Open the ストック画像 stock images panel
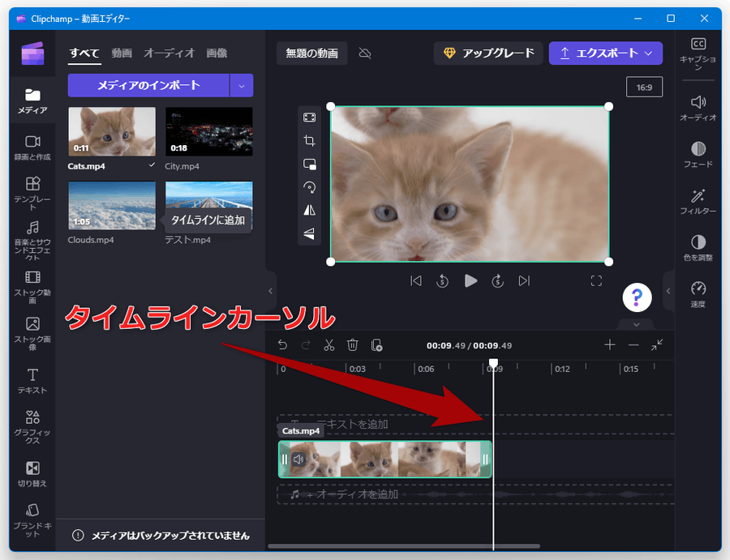Viewport: 730px width, 560px height. pos(32,333)
